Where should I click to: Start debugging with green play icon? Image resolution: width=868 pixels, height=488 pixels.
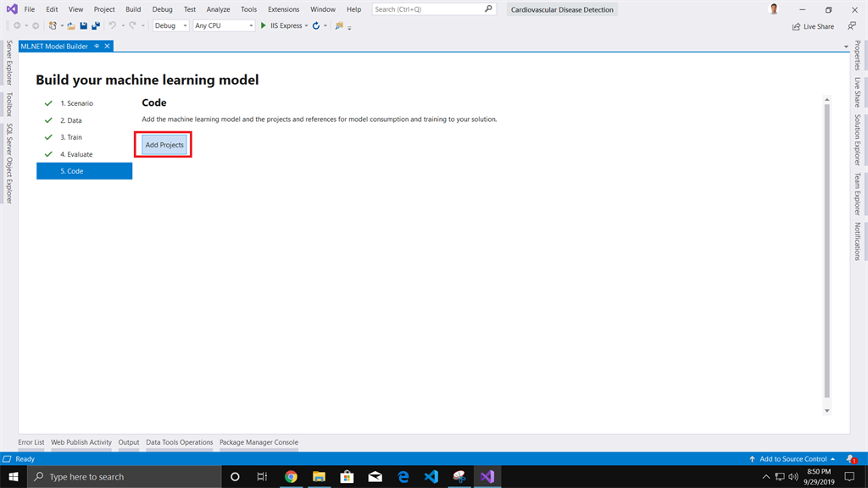pyautogui.click(x=264, y=25)
